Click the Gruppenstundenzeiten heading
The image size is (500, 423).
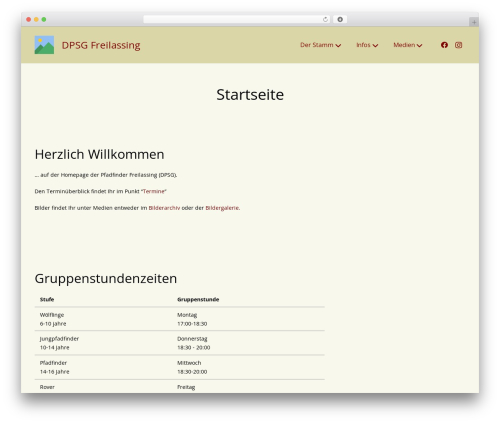point(106,279)
